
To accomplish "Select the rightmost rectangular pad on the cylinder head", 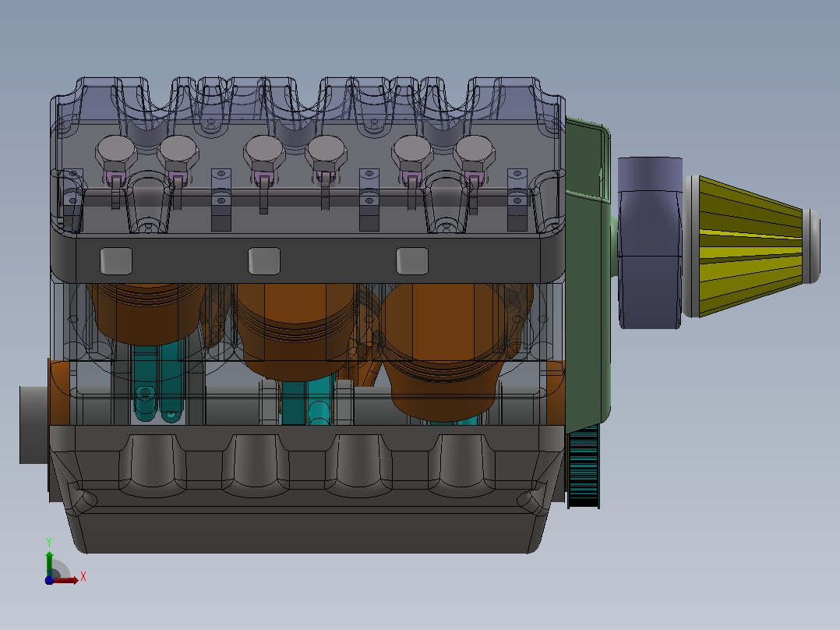I will point(412,261).
